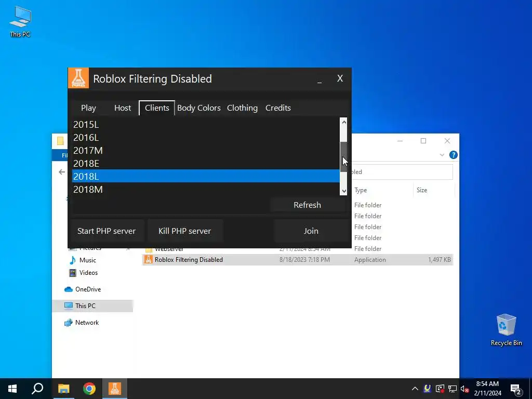Switch to the Clothing tab

pyautogui.click(x=242, y=108)
